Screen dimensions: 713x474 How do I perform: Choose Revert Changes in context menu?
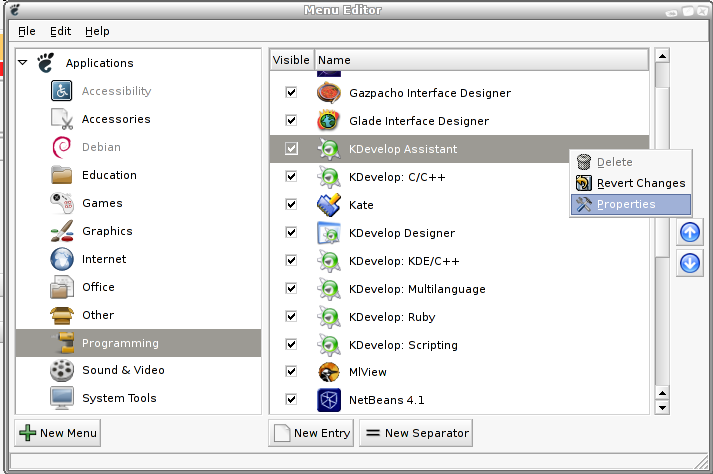(631, 183)
